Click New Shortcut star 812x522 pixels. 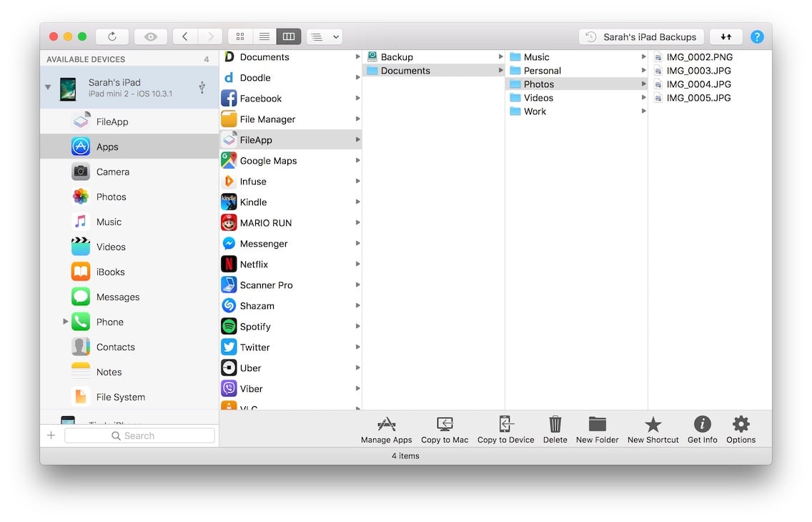(x=653, y=430)
